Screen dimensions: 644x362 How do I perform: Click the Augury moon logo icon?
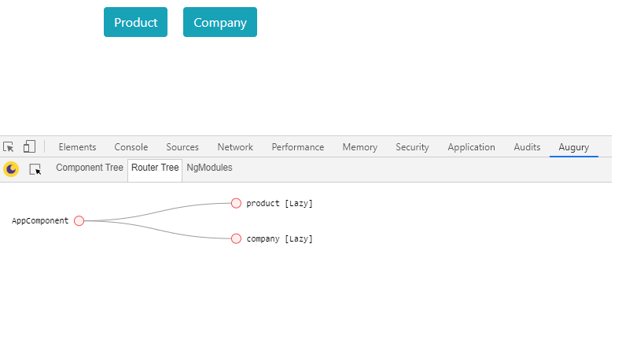coord(11,169)
